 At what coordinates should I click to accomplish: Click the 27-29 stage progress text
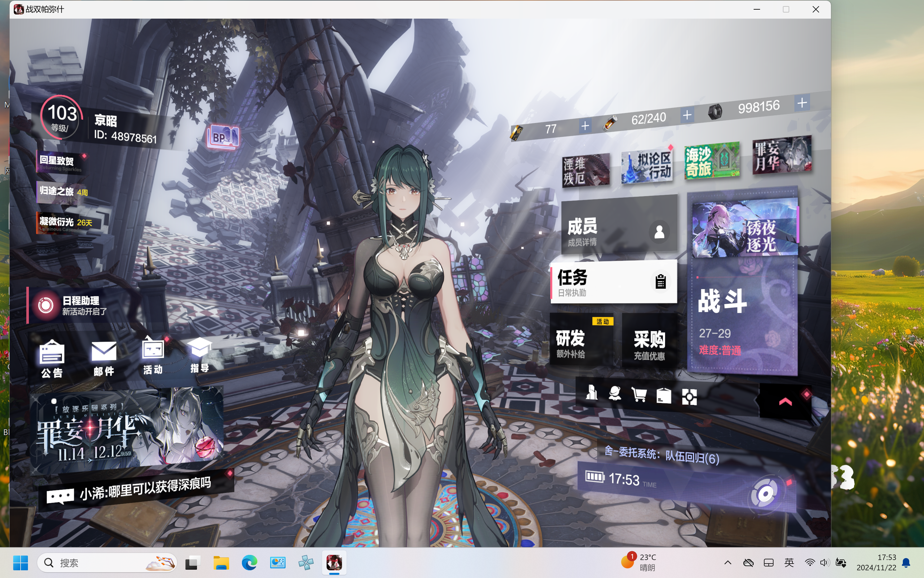point(715,333)
